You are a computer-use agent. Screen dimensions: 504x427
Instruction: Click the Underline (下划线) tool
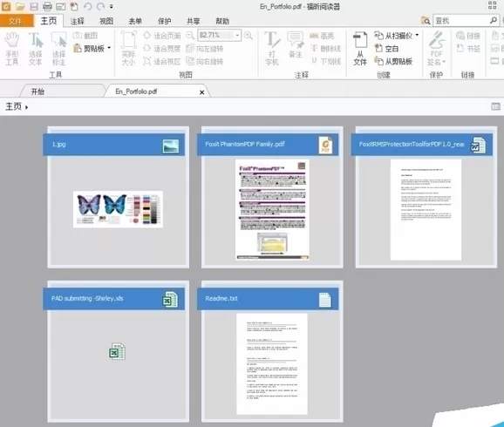326,61
